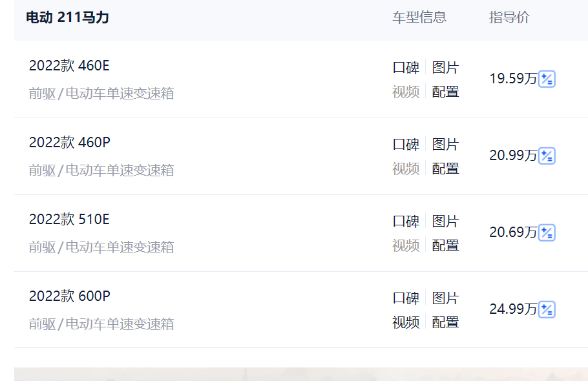Click the 20.69万 price of 510E

pos(513,232)
